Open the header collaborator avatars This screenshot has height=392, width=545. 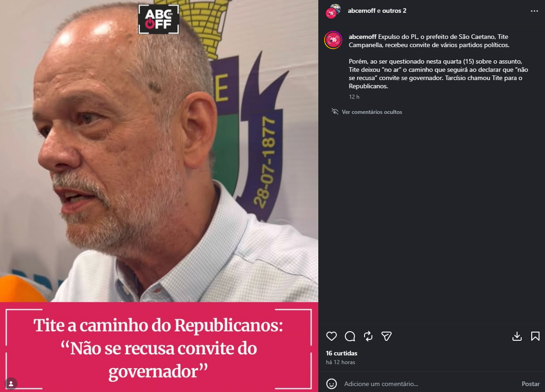pyautogui.click(x=333, y=11)
